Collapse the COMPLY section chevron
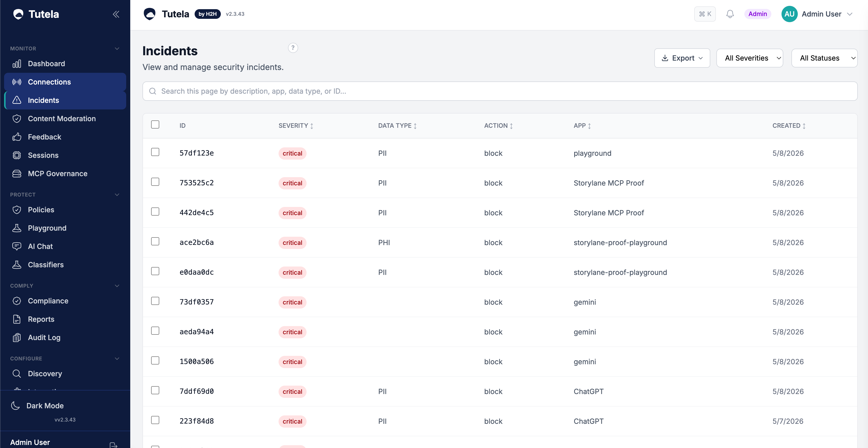Image resolution: width=868 pixels, height=448 pixels. [x=117, y=286]
